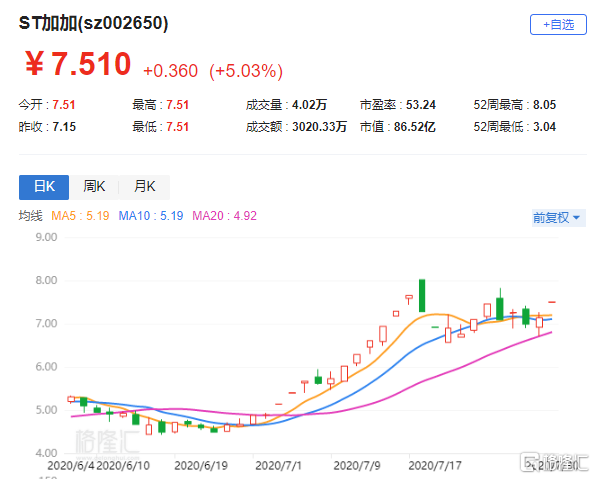Viewport: 595px width, 479px height.
Task: Switch to the 日K chart tab
Action: coord(44,187)
